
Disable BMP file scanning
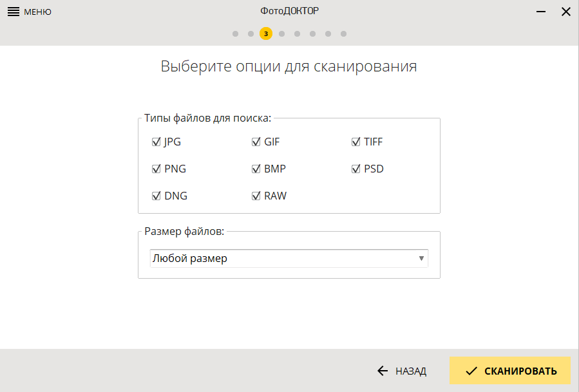[x=255, y=169]
